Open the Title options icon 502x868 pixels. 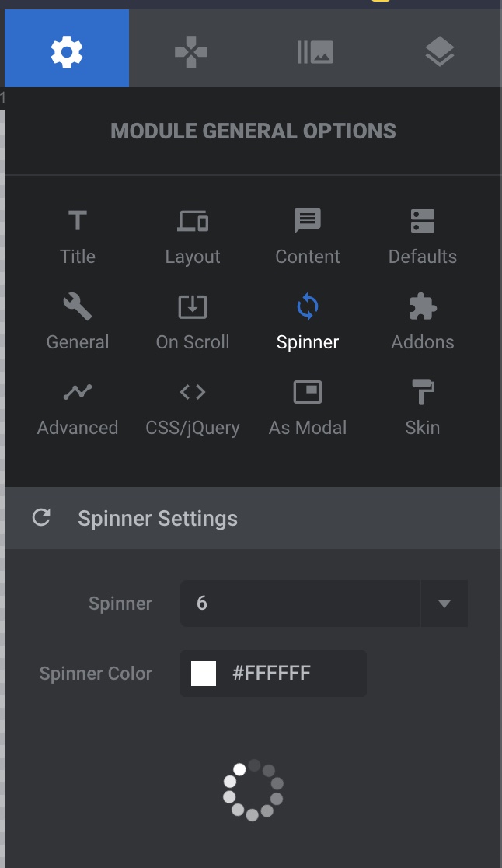tap(78, 222)
